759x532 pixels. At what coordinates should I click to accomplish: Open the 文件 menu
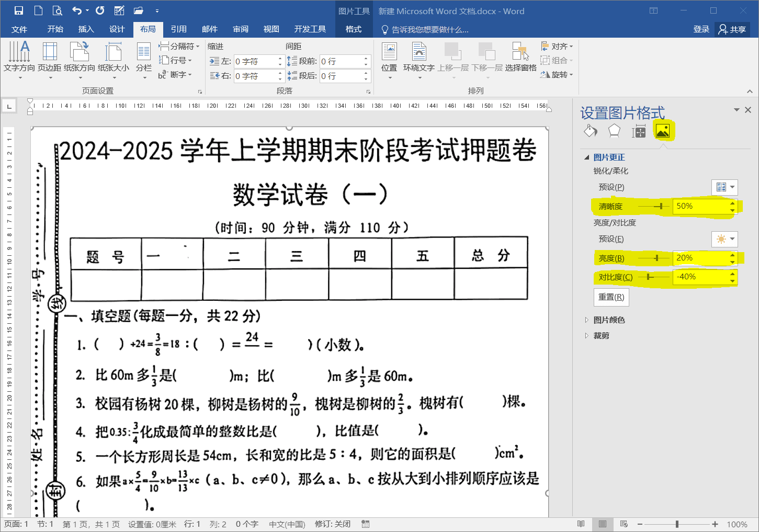[x=19, y=29]
